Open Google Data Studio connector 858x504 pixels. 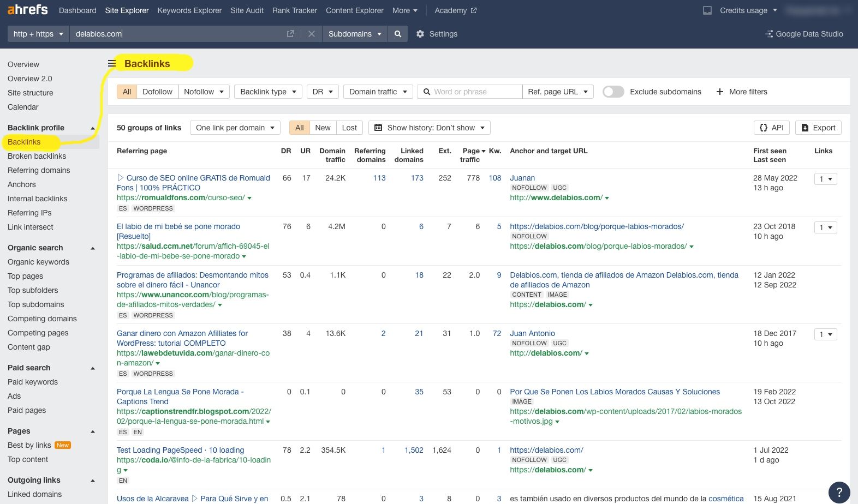[805, 34]
